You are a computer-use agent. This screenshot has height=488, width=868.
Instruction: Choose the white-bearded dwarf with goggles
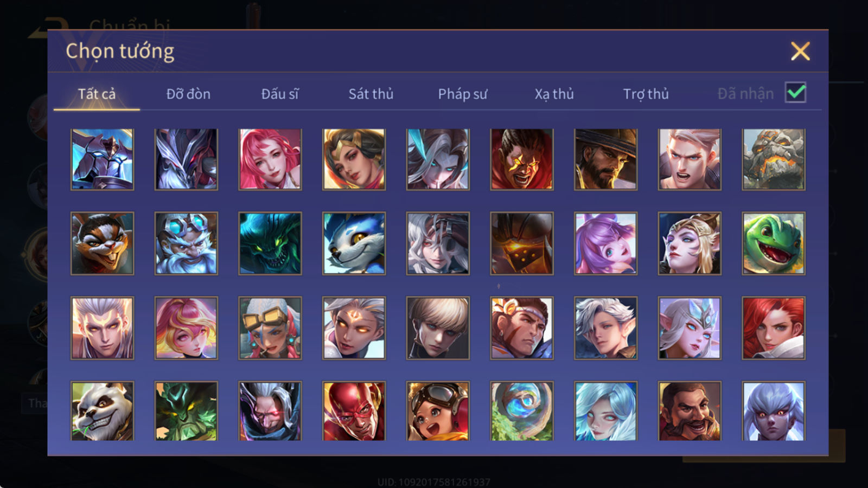186,243
